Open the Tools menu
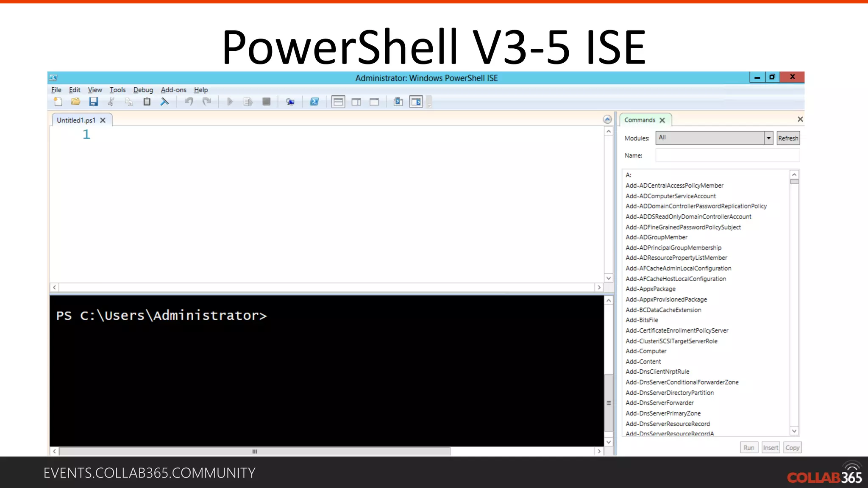 click(117, 90)
